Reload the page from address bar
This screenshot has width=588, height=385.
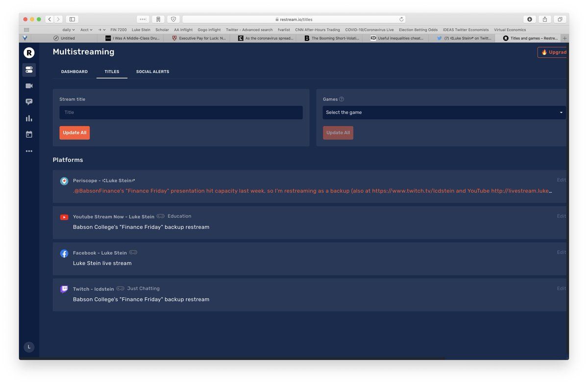pos(401,20)
